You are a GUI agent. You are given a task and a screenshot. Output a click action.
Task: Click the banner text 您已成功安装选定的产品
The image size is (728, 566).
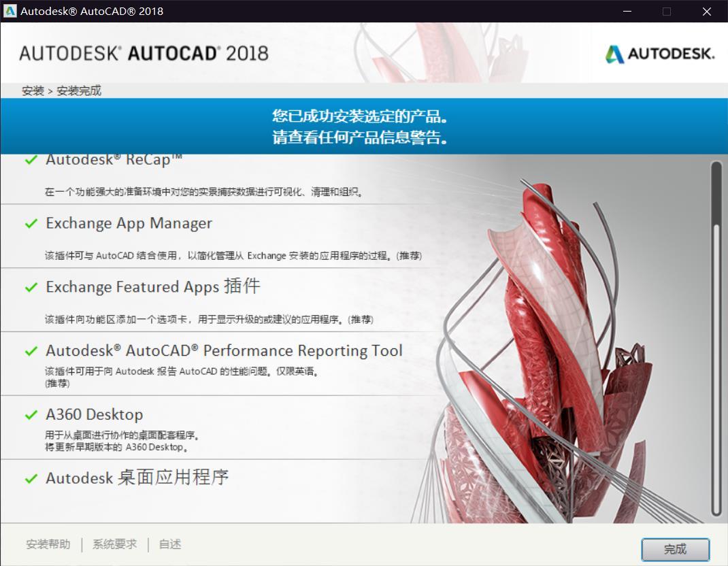tap(360, 116)
